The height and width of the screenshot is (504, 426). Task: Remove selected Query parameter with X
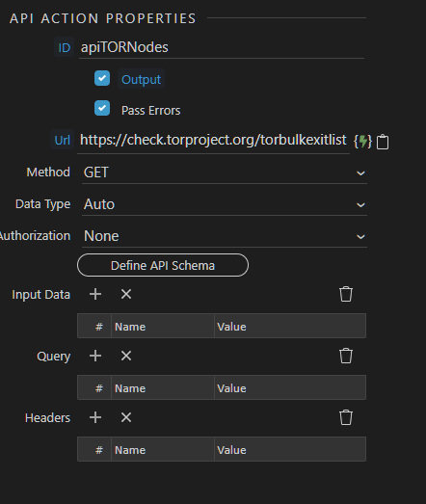[x=126, y=356]
